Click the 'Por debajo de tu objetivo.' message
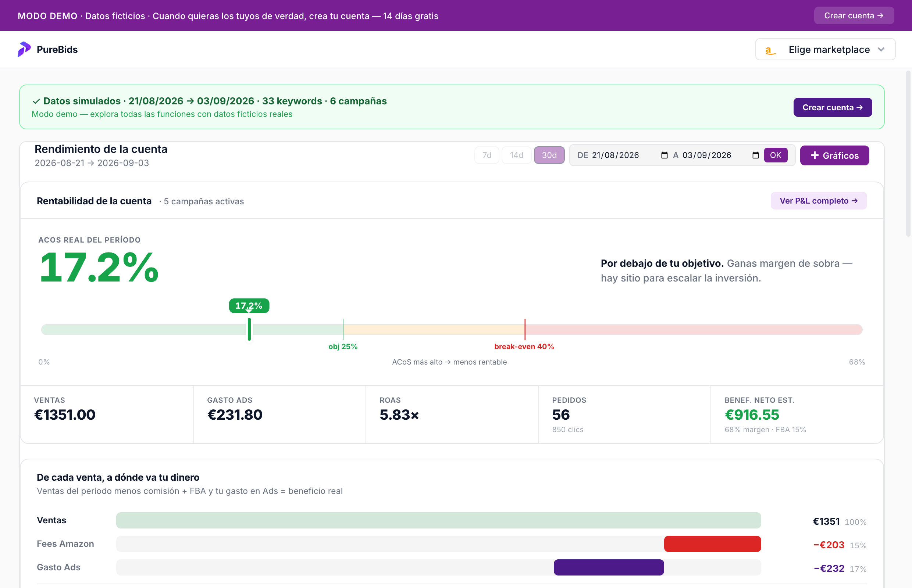 click(662, 263)
